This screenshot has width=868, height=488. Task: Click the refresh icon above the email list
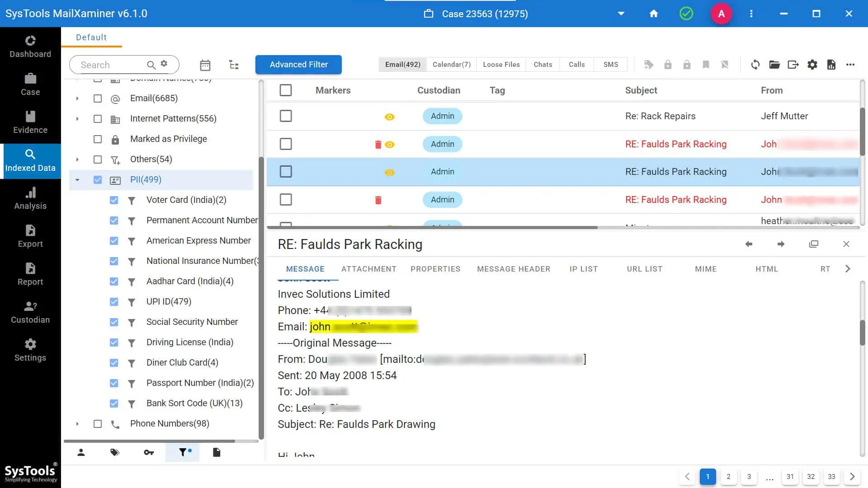(755, 65)
